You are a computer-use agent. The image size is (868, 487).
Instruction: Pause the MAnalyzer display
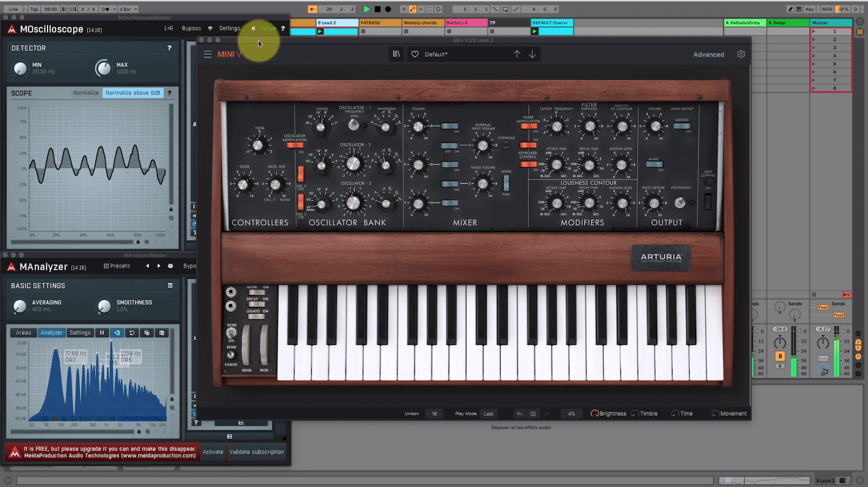(x=102, y=333)
